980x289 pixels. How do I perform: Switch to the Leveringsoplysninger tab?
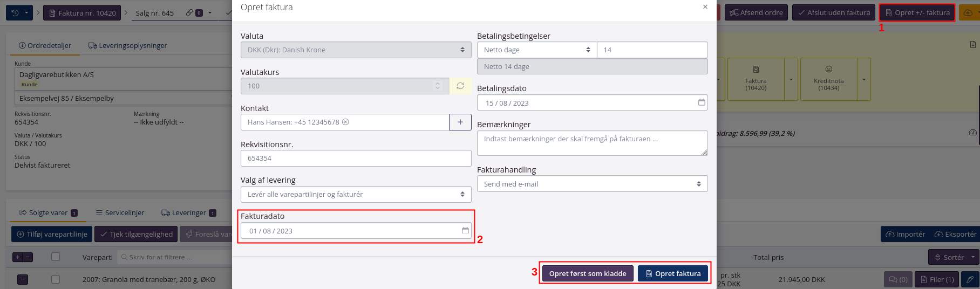click(x=128, y=46)
